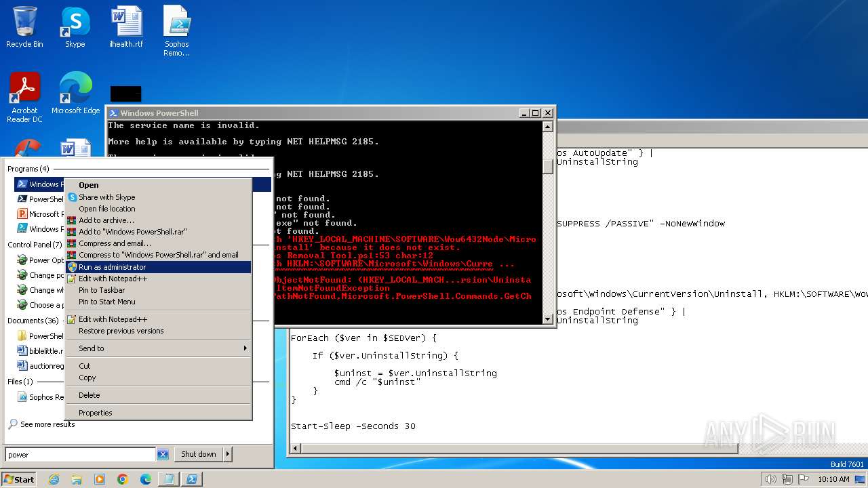Image resolution: width=868 pixels, height=488 pixels.
Task: Click Documents (36) group header
Action: (x=33, y=321)
